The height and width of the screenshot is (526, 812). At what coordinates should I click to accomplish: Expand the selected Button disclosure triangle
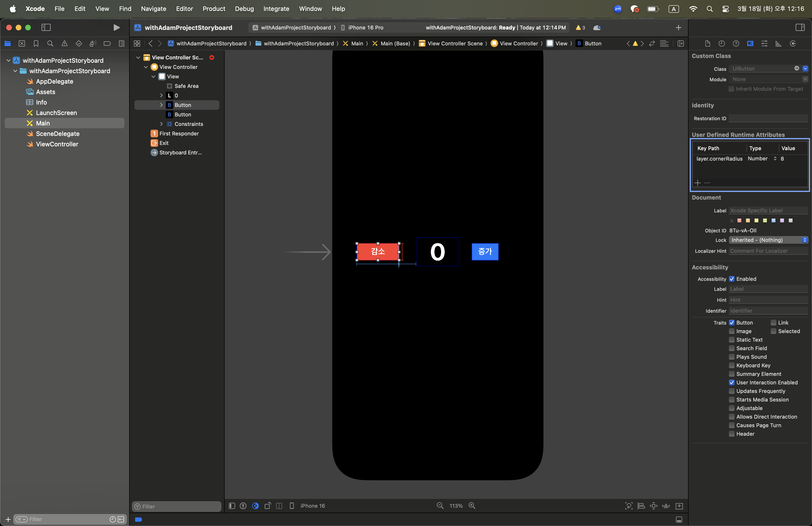(161, 105)
